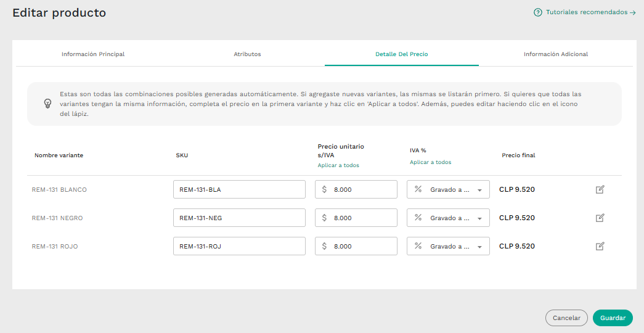644x333 pixels.
Task: Apply IVA percentage to all variants
Action: tap(430, 162)
